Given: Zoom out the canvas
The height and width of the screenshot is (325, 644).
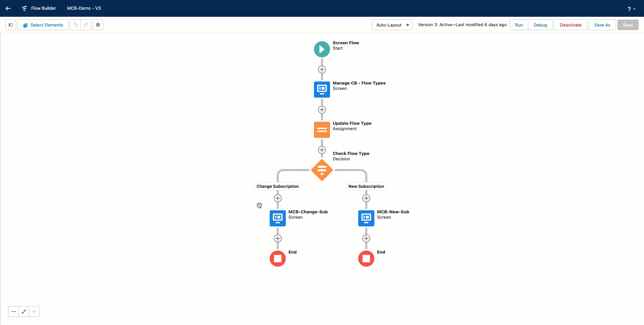Looking at the screenshot, I should [x=13, y=312].
